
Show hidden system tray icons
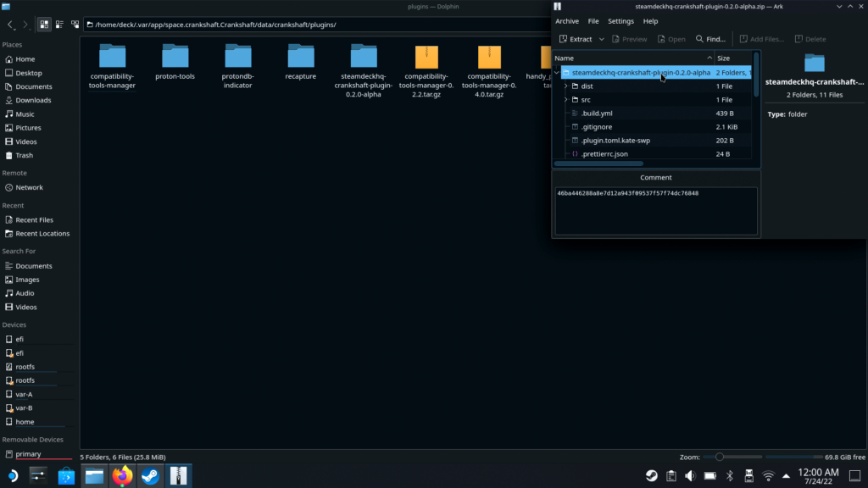786,476
